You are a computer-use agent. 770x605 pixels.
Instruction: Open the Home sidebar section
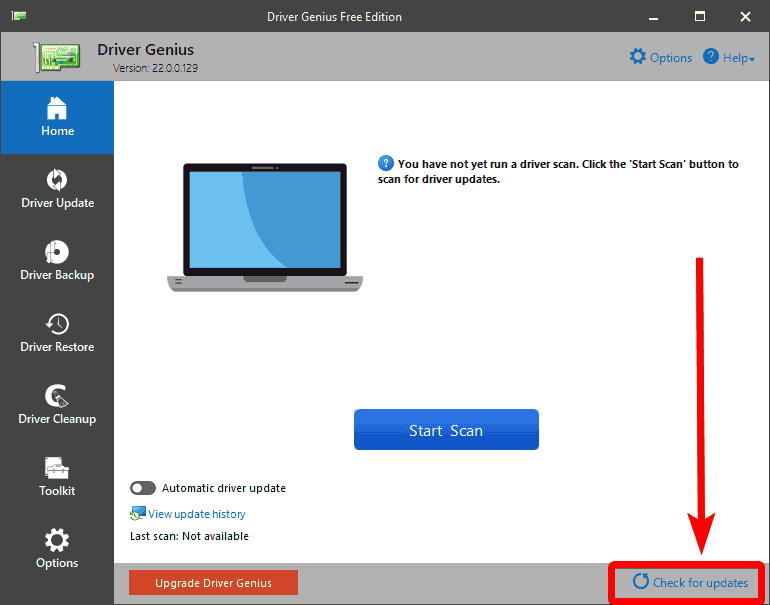[x=57, y=117]
